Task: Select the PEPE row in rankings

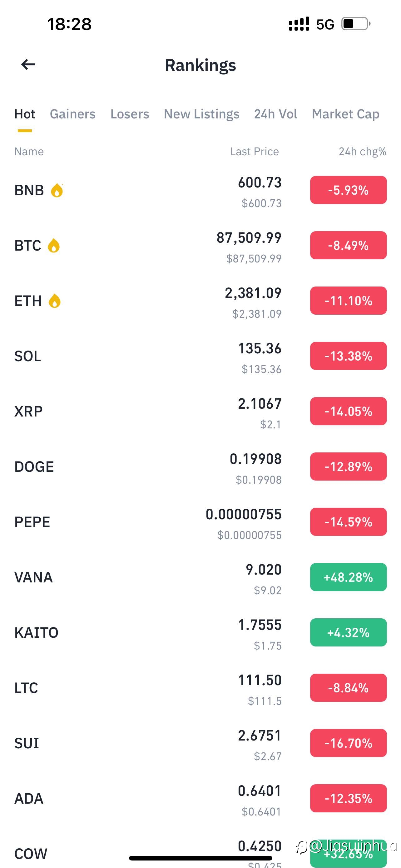Action: [200, 521]
